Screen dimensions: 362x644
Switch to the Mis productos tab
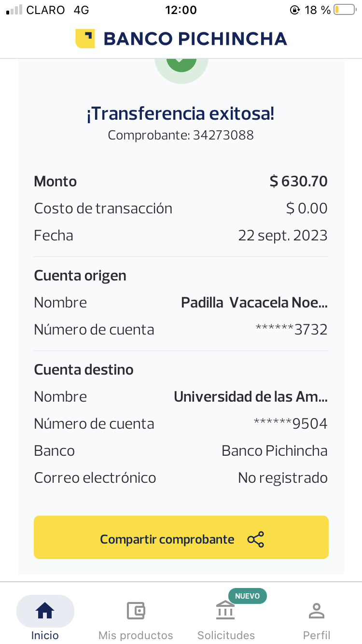pyautogui.click(x=136, y=635)
